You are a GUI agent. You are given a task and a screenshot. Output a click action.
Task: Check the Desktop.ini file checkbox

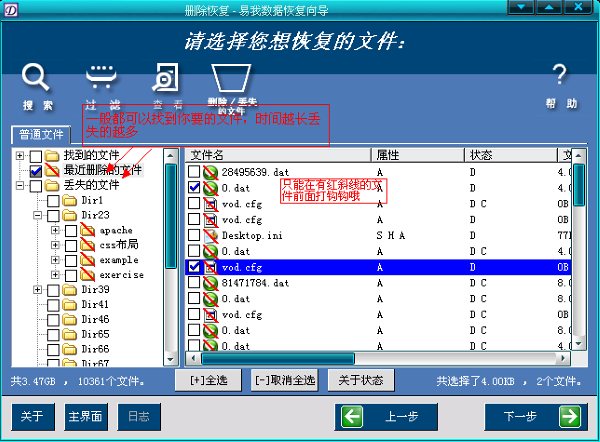pyautogui.click(x=194, y=235)
